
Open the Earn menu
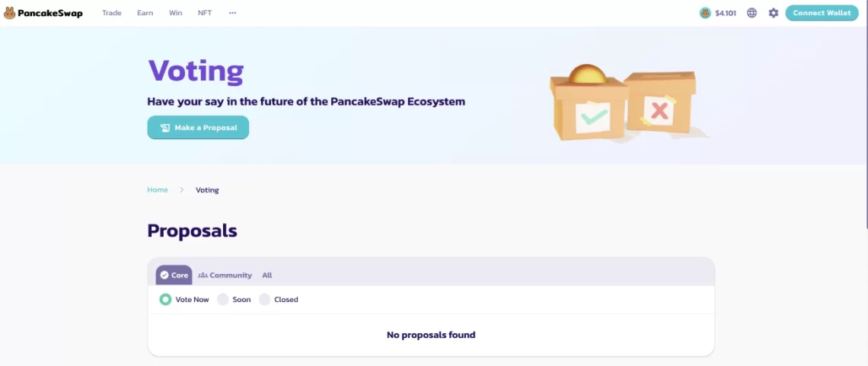coord(145,13)
